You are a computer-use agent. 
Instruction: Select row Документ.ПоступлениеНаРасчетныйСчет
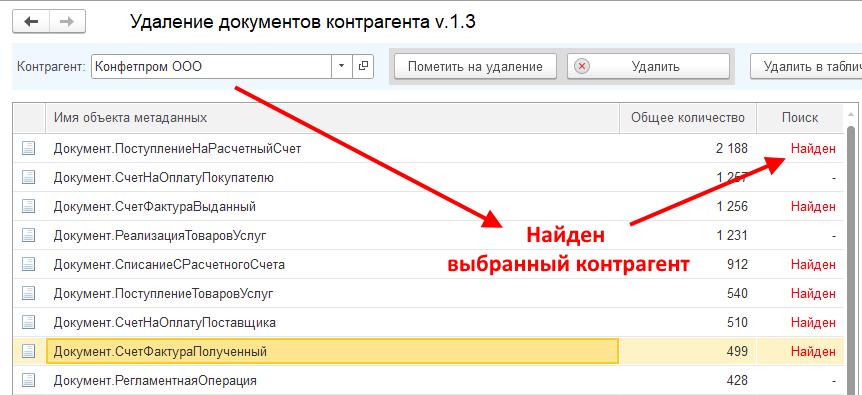[x=428, y=148]
